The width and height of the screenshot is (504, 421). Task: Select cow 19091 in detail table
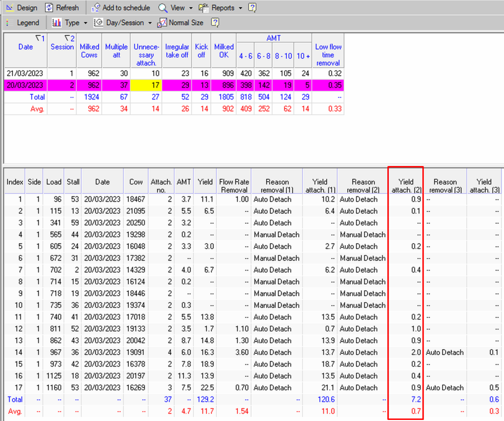137,352
